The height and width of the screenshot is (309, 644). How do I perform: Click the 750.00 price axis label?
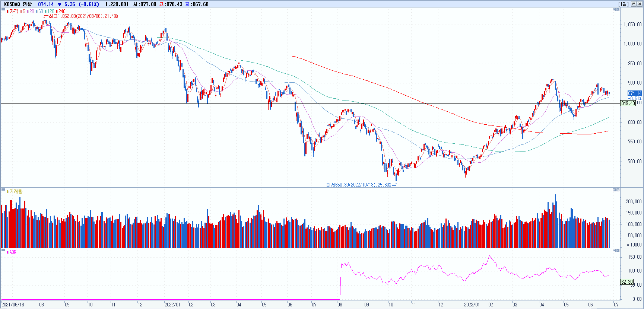[x=635, y=141]
